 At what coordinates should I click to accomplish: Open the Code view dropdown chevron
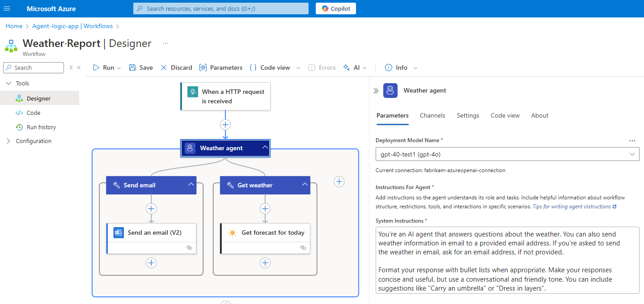pyautogui.click(x=299, y=68)
